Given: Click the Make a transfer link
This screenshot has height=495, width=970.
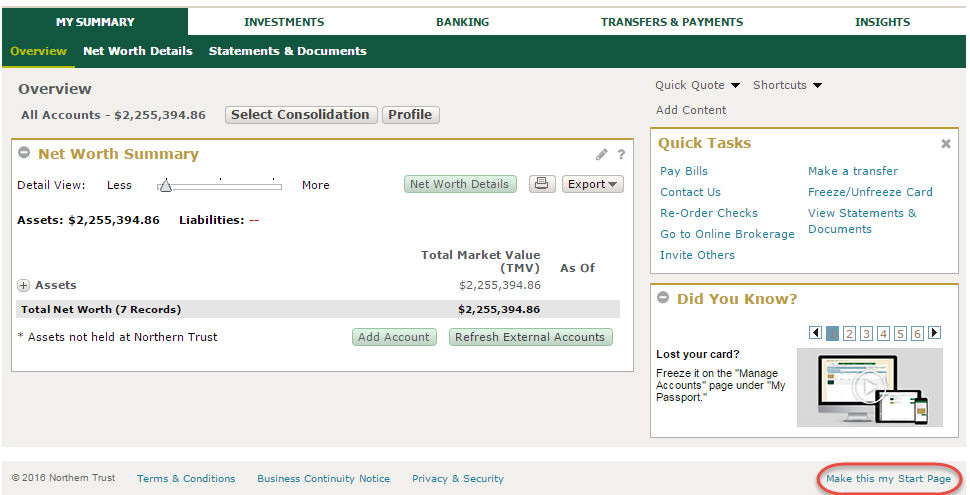Looking at the screenshot, I should coord(852,171).
